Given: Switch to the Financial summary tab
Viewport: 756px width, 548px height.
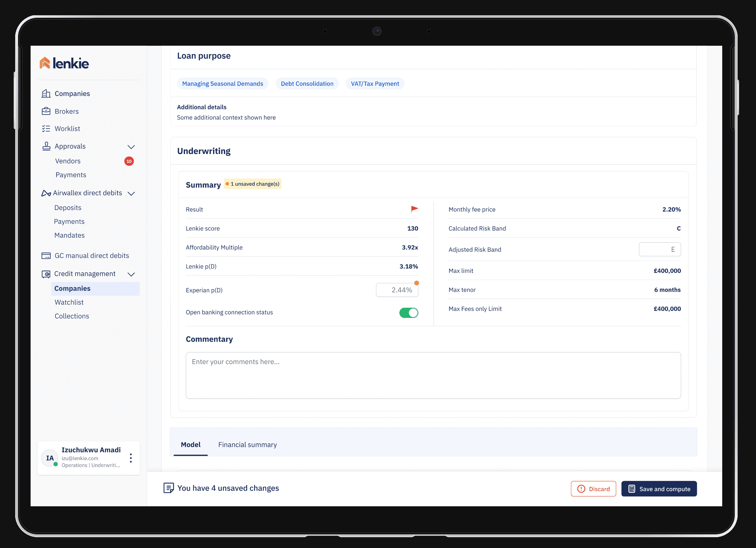Looking at the screenshot, I should 247,444.
